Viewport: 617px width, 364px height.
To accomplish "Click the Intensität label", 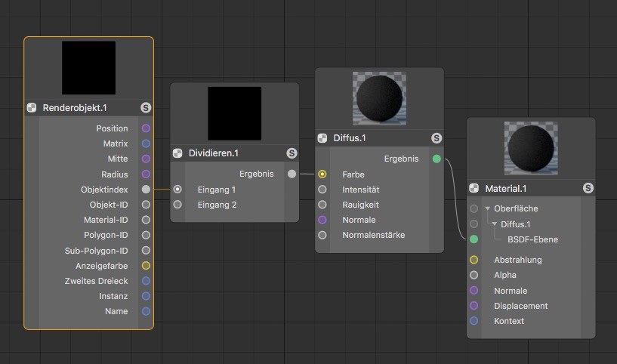I will (x=361, y=190).
